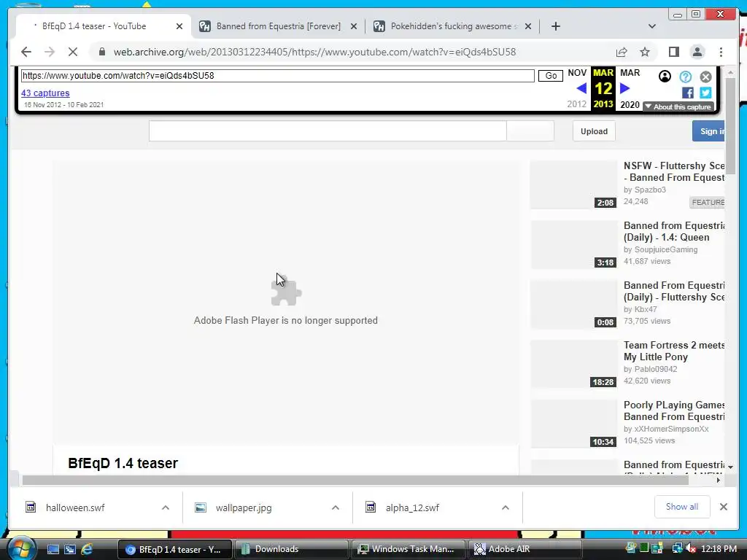
Task: Click the Flash plugin puzzle icon
Action: pos(286,292)
